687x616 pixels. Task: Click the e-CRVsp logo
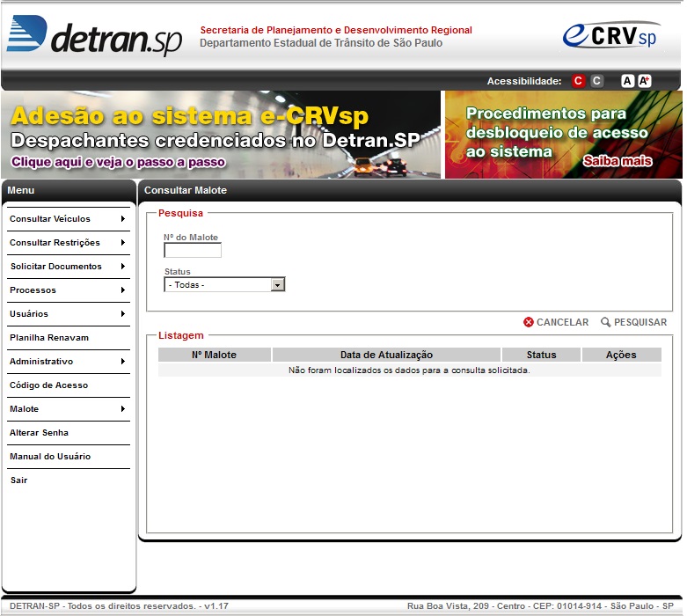[611, 35]
